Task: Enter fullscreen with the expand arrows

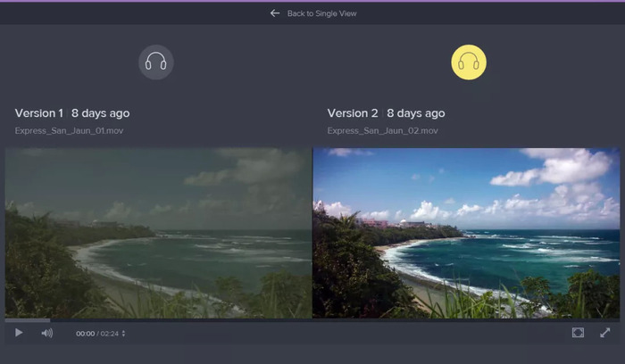Action: click(x=605, y=333)
